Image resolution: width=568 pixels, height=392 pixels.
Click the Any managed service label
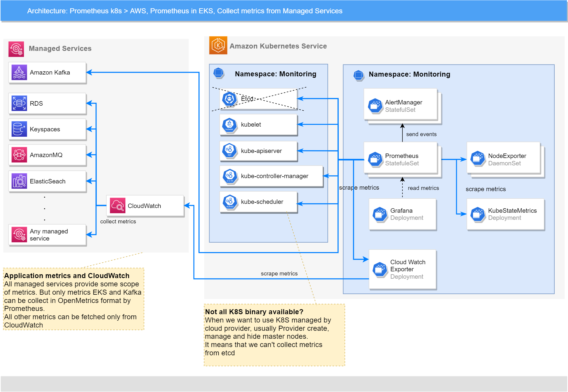click(49, 235)
